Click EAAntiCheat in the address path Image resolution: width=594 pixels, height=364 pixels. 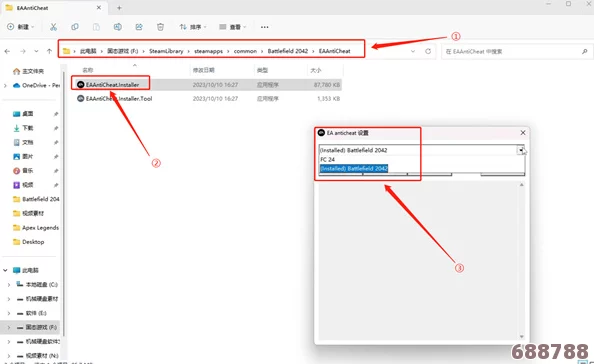(x=335, y=51)
